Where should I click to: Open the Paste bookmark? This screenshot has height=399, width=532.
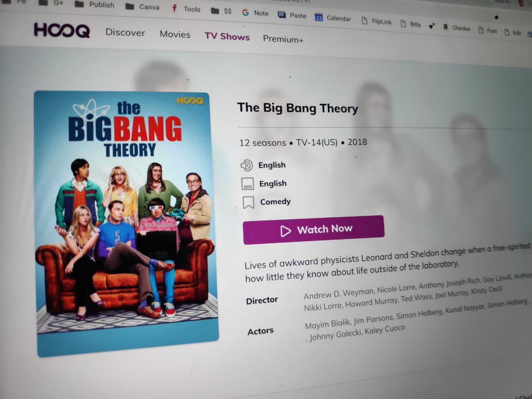coord(292,15)
